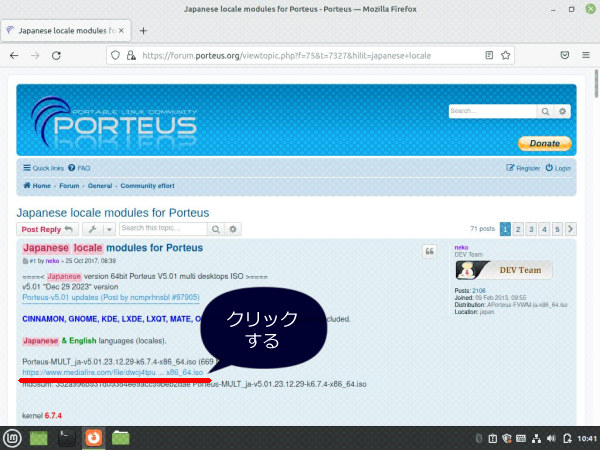Open the volume control tray icon
The height and width of the screenshot is (450, 600).
(x=551, y=439)
